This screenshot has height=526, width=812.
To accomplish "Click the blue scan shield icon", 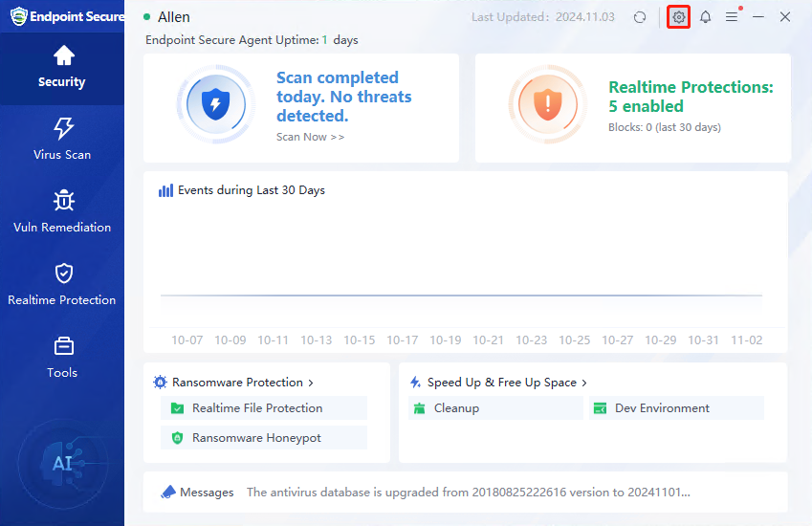I will pos(215,104).
